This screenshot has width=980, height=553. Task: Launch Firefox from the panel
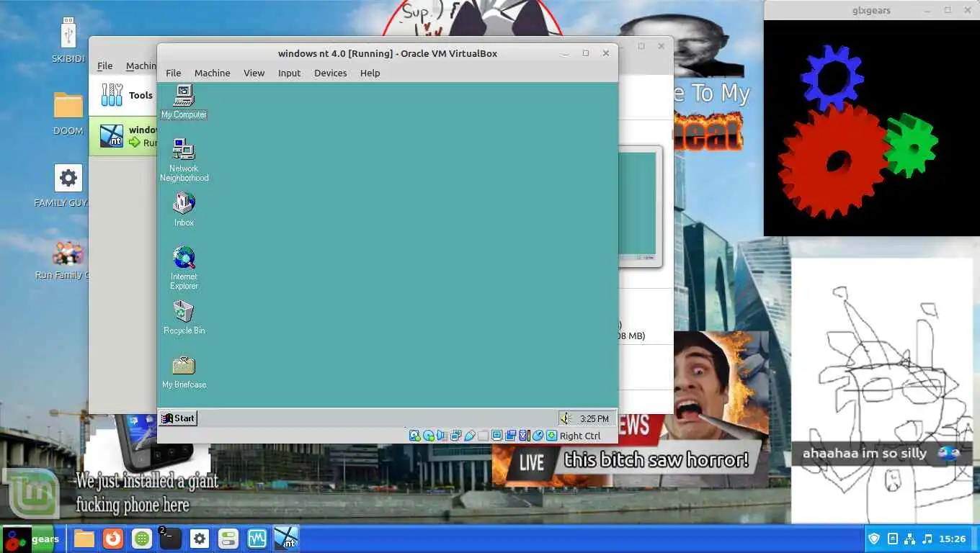pyautogui.click(x=112, y=539)
